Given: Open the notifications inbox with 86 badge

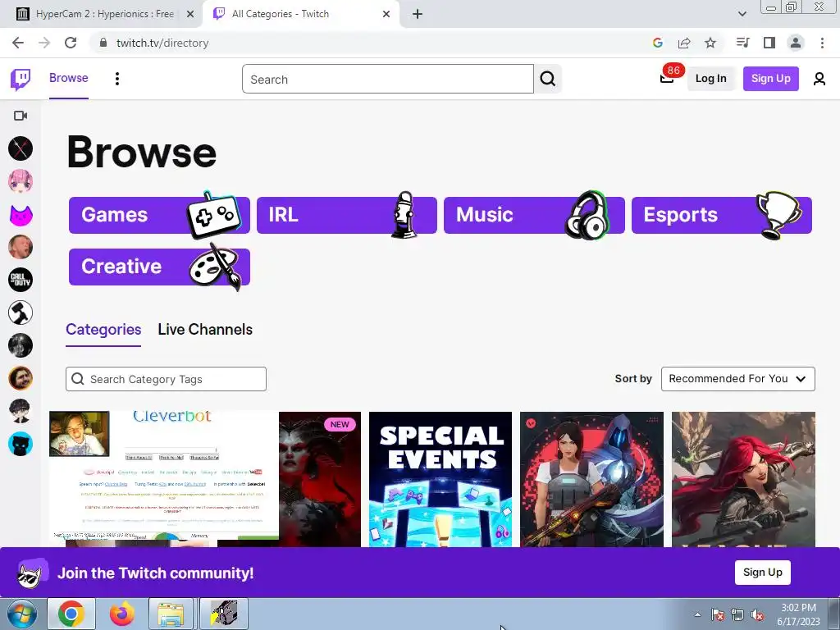Looking at the screenshot, I should 667,78.
